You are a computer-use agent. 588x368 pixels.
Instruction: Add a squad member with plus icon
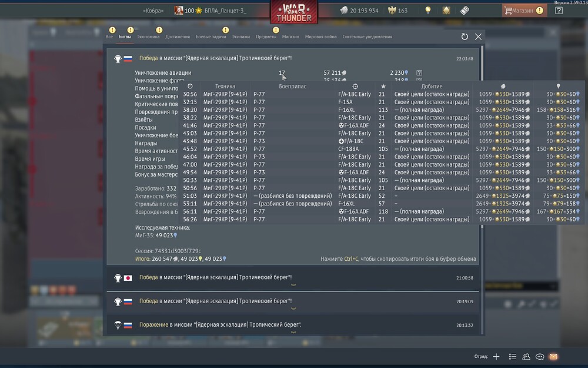496,357
